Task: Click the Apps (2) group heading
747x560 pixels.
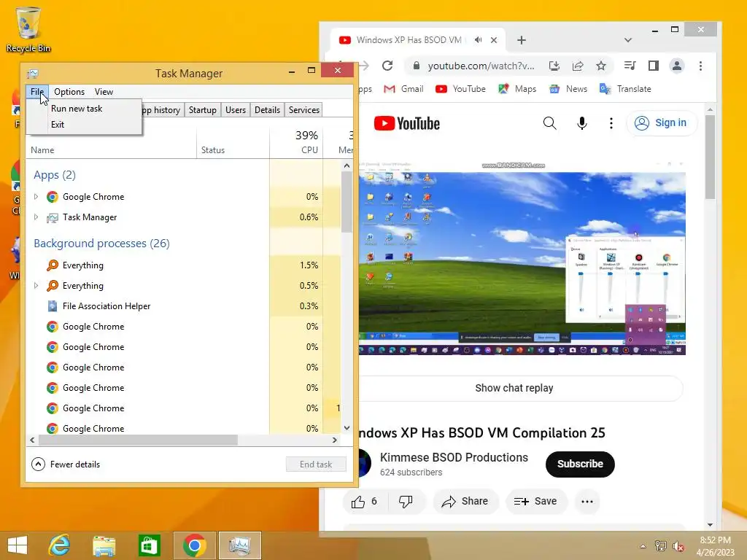Action: [54, 175]
